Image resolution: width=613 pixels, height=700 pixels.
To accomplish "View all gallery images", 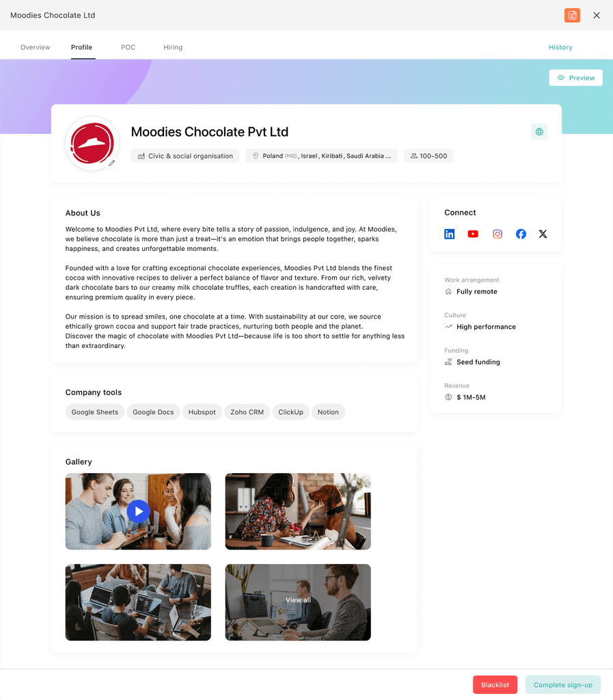I will pos(298,602).
